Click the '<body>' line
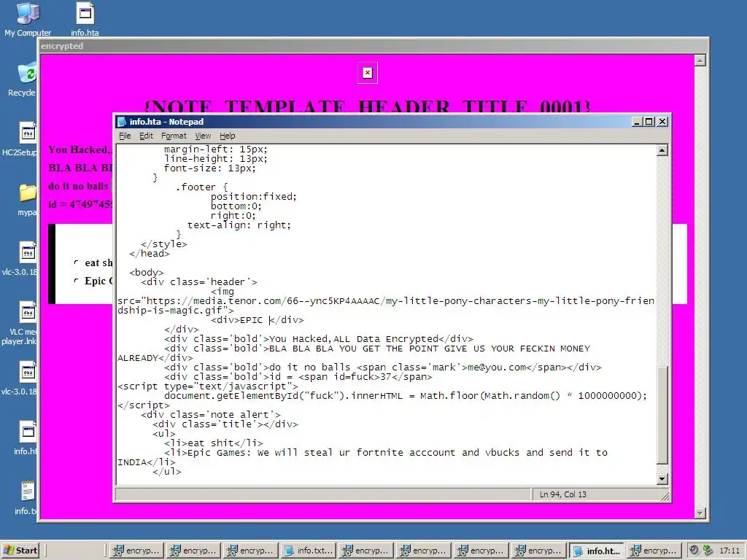 (146, 273)
